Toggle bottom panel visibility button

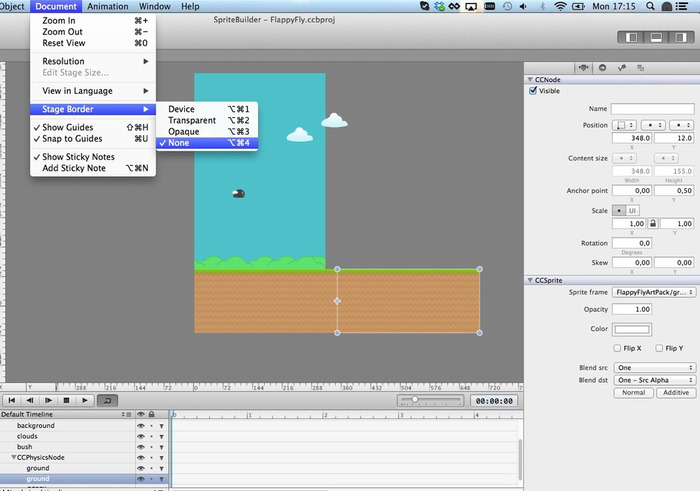click(656, 37)
